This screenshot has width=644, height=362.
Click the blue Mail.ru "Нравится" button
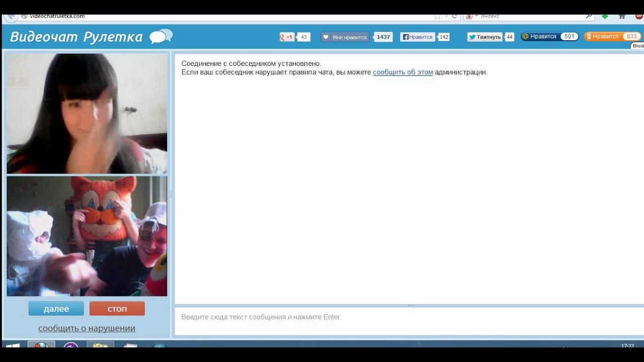(x=540, y=37)
